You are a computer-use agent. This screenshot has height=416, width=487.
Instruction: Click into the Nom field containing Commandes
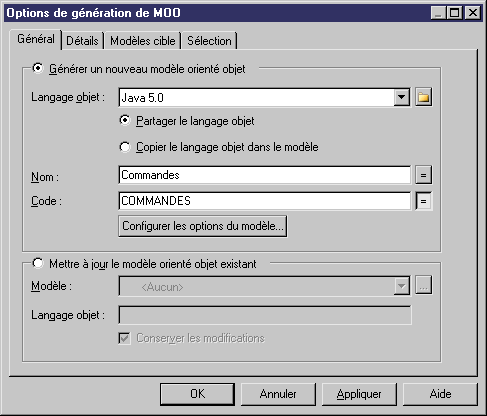tap(265, 175)
